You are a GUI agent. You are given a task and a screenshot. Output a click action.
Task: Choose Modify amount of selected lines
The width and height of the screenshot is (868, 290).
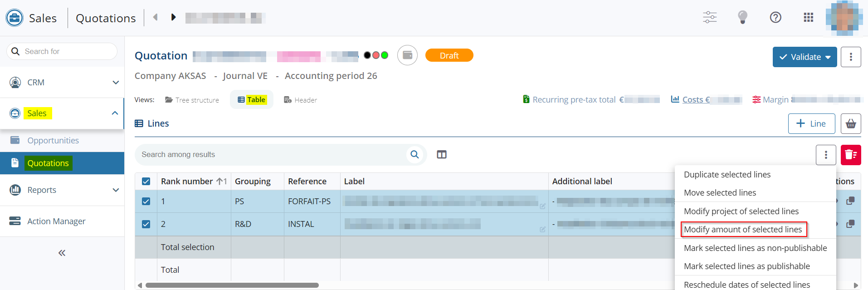(x=743, y=230)
